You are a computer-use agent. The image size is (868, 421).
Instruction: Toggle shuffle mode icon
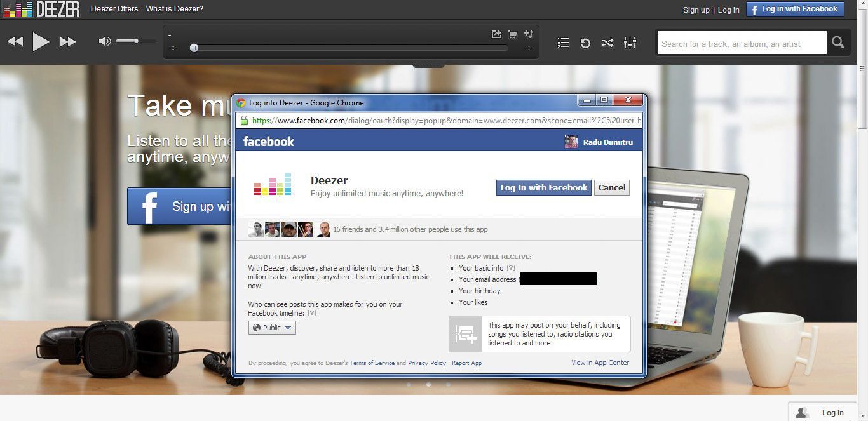(x=607, y=43)
